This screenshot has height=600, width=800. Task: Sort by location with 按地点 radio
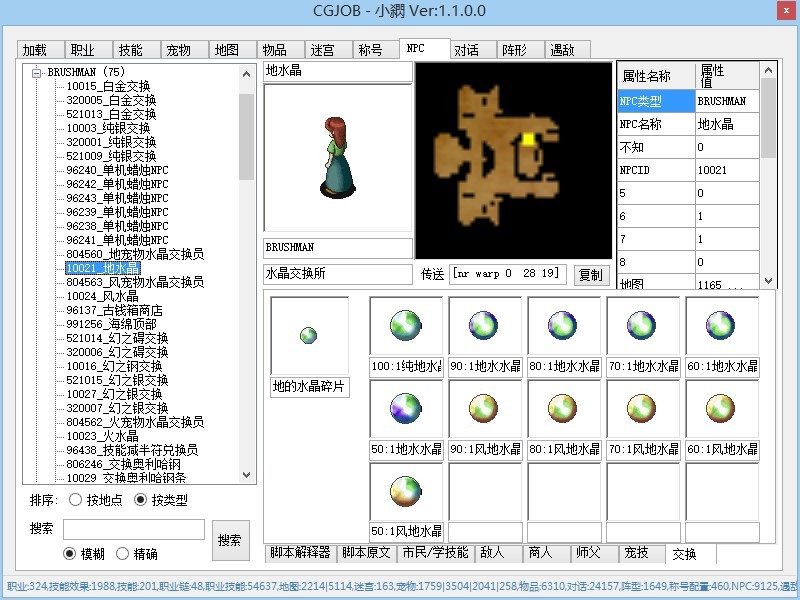click(x=76, y=500)
